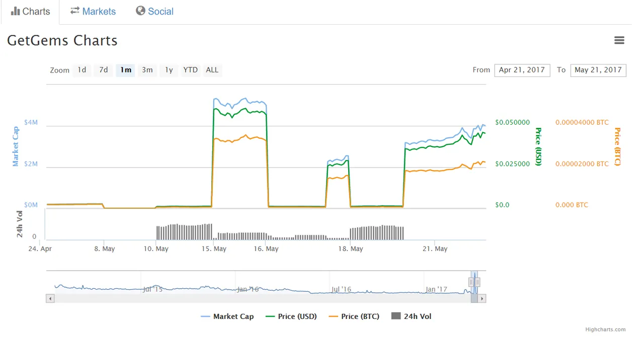The height and width of the screenshot is (337, 644).
Task: Click the Price (USD) axis title
Action: 538,146
